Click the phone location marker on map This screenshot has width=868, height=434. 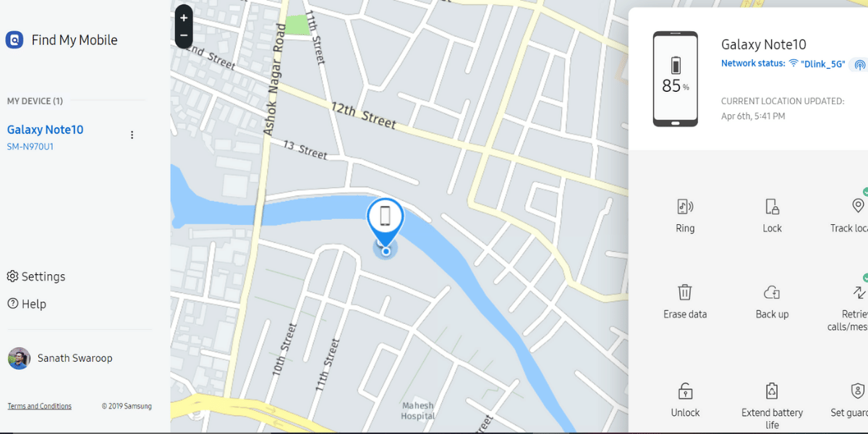(x=386, y=221)
